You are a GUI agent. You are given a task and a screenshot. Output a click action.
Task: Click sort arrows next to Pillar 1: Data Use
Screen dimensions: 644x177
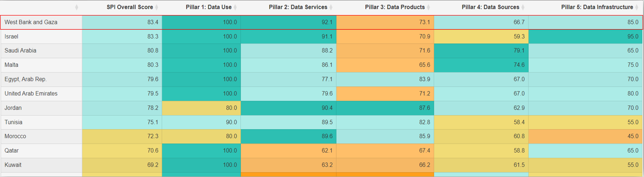coord(236,8)
